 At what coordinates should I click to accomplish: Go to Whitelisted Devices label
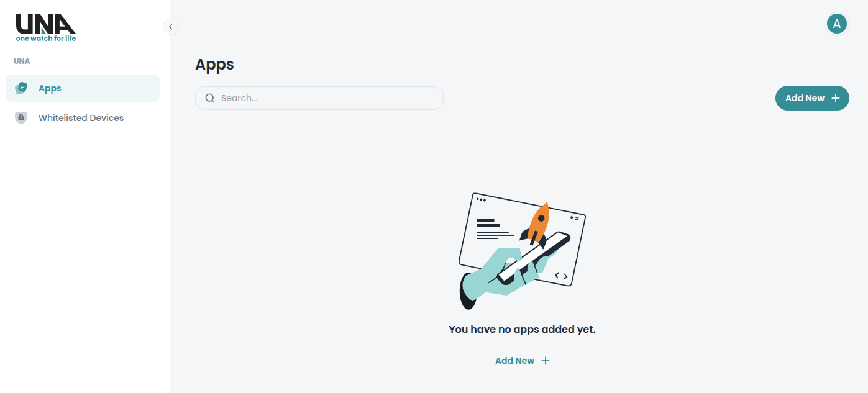coord(81,118)
